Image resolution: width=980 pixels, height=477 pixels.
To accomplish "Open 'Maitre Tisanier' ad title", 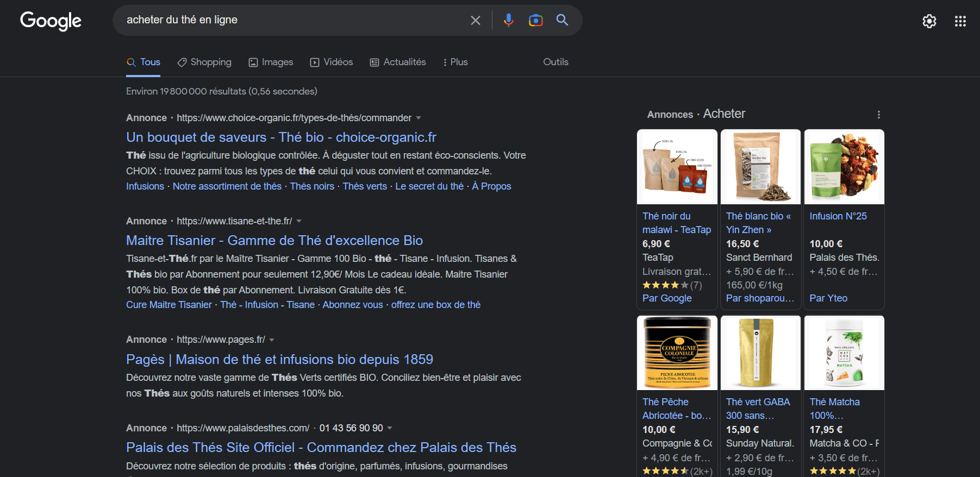I will (274, 240).
